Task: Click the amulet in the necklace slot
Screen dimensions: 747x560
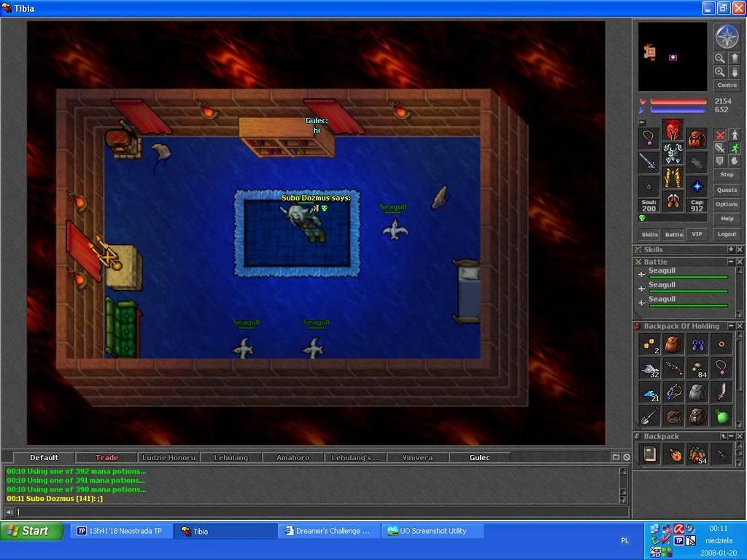Action: pyautogui.click(x=649, y=139)
